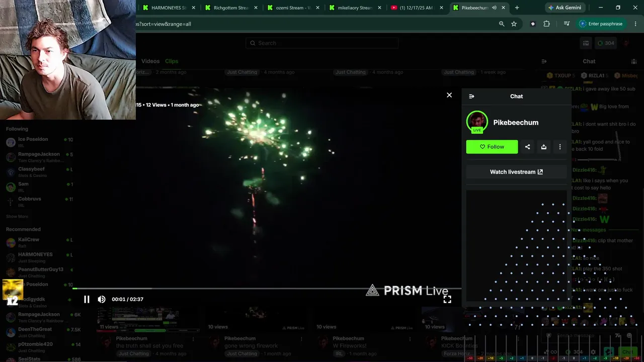Follow Pikebeechum with the green button
Viewport: 644px width, 362px height.
click(492, 147)
